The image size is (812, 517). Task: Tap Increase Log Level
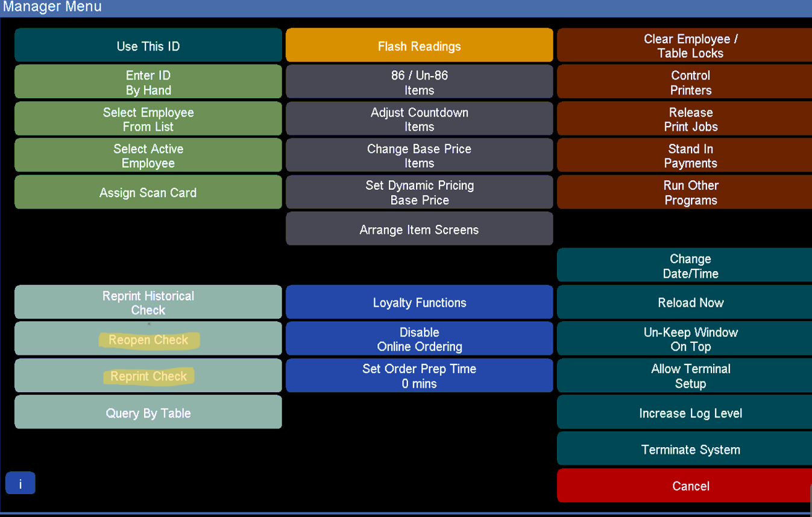click(x=684, y=412)
